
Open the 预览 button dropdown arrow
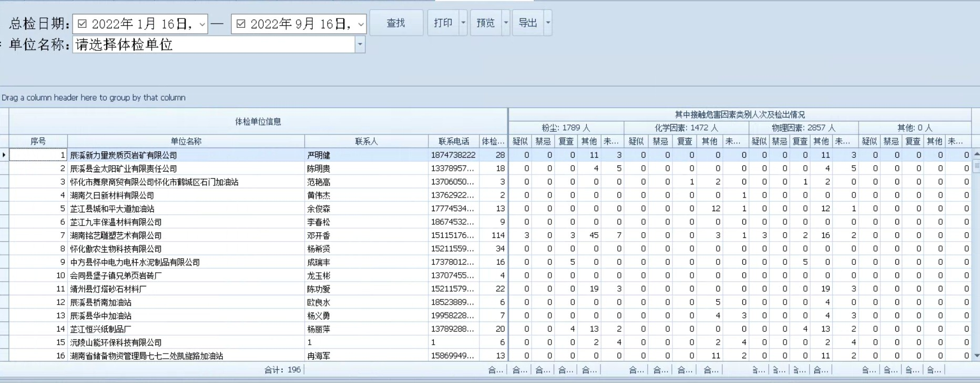[506, 23]
